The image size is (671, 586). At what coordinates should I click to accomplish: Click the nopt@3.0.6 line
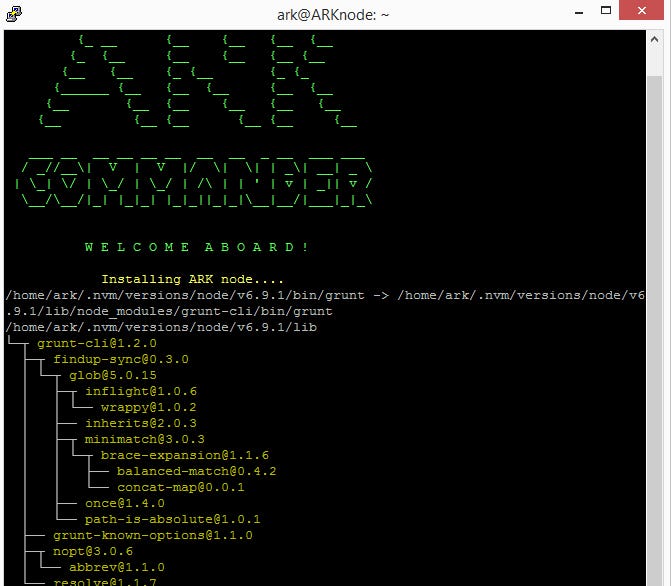point(93,551)
